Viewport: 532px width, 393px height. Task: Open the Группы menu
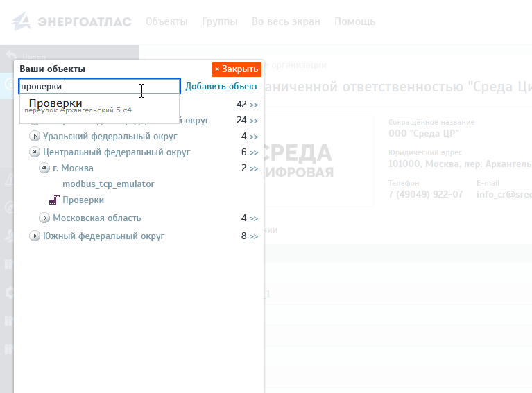click(x=219, y=21)
